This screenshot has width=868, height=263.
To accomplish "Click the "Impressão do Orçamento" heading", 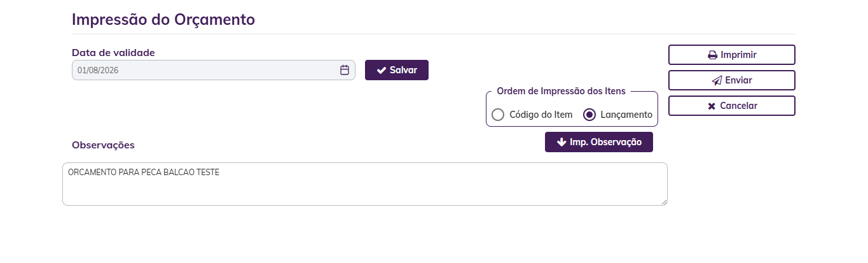I will (x=163, y=19).
